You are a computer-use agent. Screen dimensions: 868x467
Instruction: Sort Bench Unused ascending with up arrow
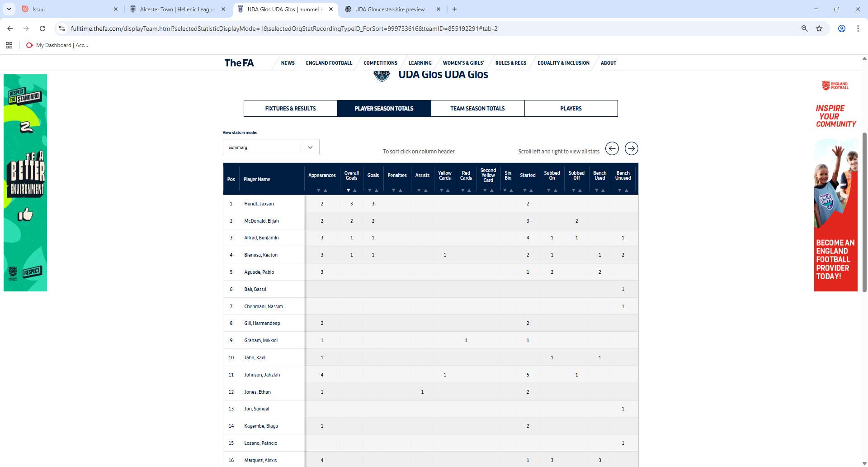627,191
